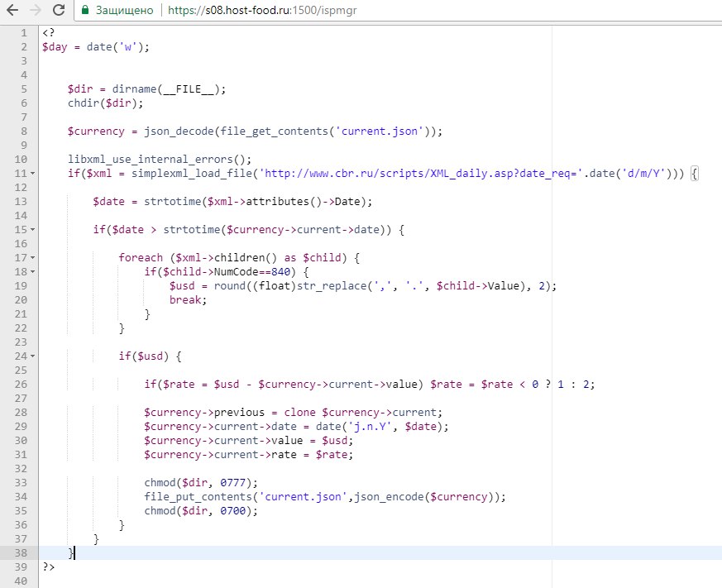
Task: Click the if($usd) { line
Action: (x=151, y=356)
